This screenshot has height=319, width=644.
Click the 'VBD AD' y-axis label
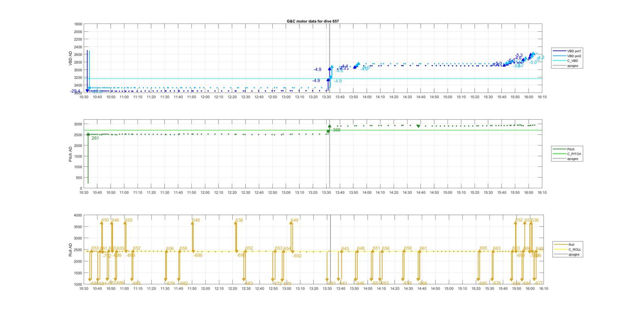pos(70,58)
